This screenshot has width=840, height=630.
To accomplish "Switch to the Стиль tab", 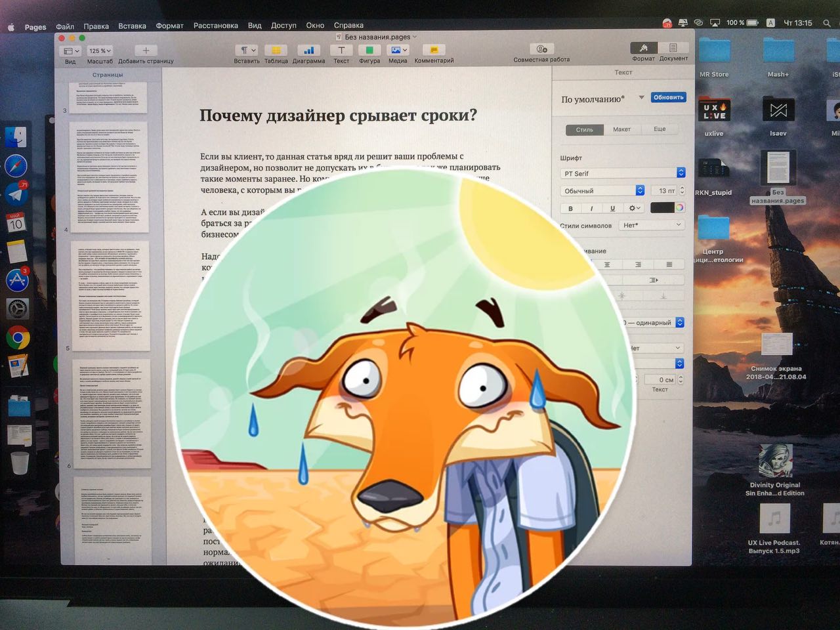I will click(x=585, y=129).
